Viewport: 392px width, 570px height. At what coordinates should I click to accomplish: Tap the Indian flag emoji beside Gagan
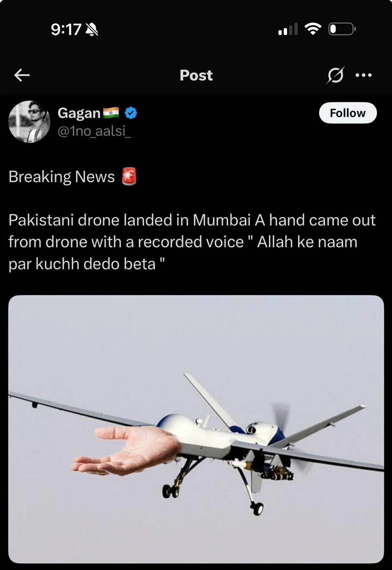[x=111, y=113]
